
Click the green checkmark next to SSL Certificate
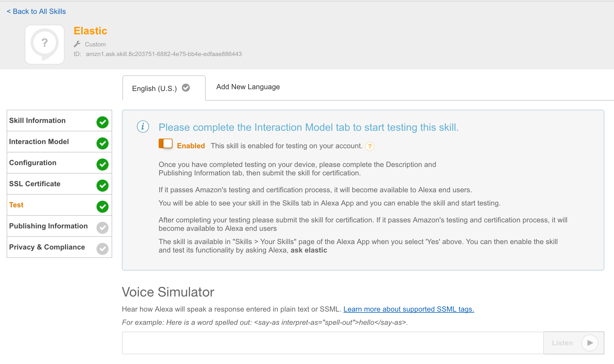103,185
